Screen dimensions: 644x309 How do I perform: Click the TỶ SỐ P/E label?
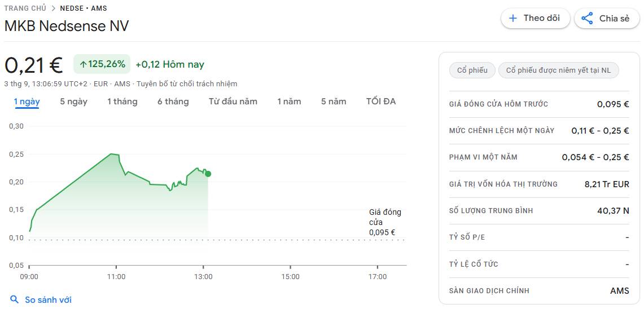click(467, 237)
